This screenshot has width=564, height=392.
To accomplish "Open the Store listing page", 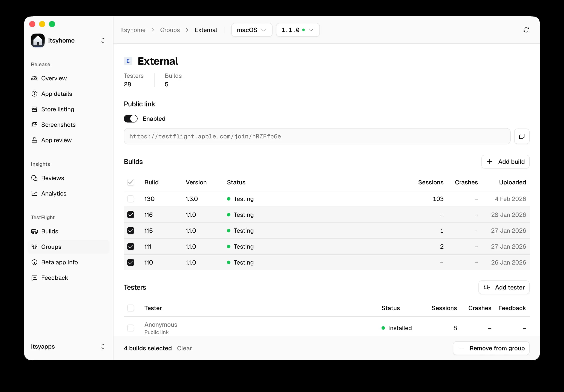I will point(57,109).
